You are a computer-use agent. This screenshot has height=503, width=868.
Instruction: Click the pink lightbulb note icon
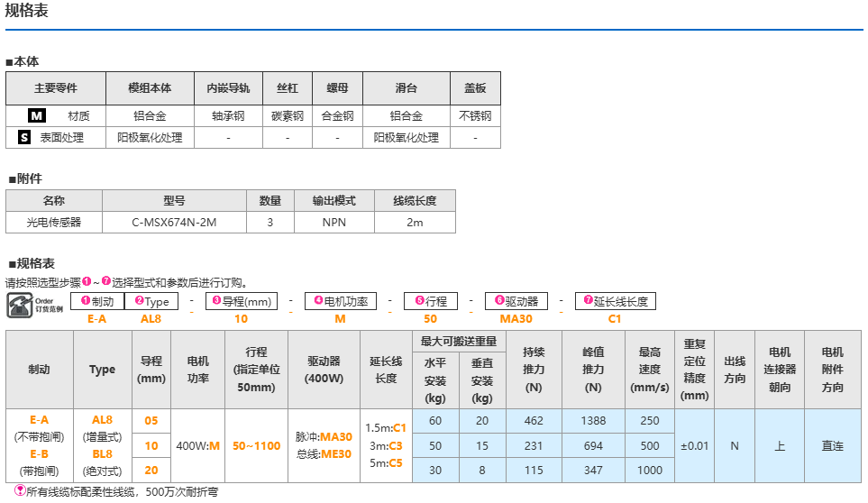(20, 491)
